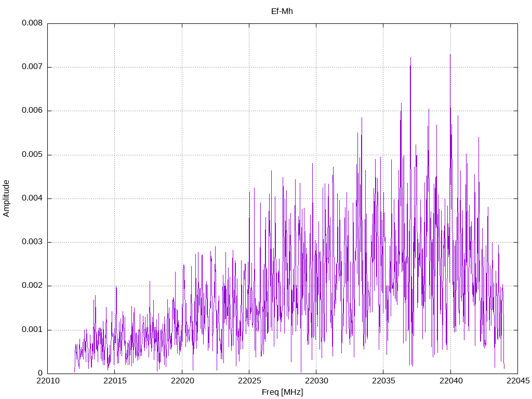Select the 0.007 y-axis tick label
This screenshot has height=399, width=532.
[32, 67]
